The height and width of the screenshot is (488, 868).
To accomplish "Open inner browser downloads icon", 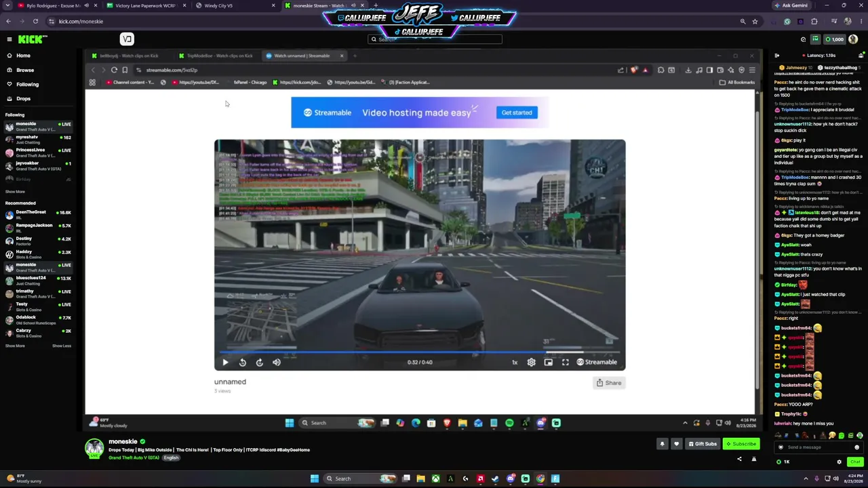I will tap(688, 70).
